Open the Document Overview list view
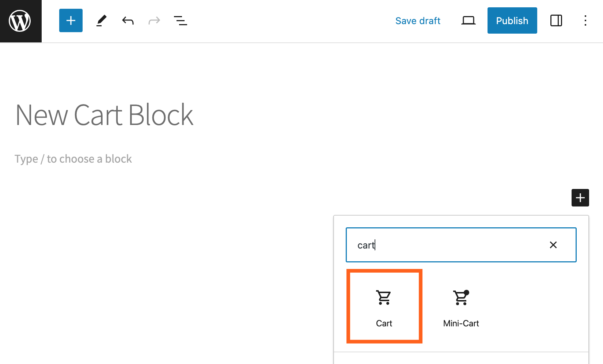 180,20
